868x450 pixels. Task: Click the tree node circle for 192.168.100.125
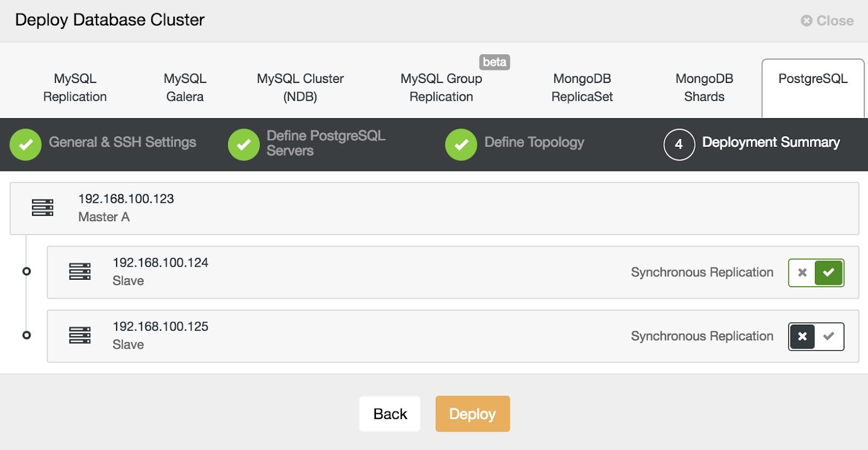pyautogui.click(x=27, y=335)
